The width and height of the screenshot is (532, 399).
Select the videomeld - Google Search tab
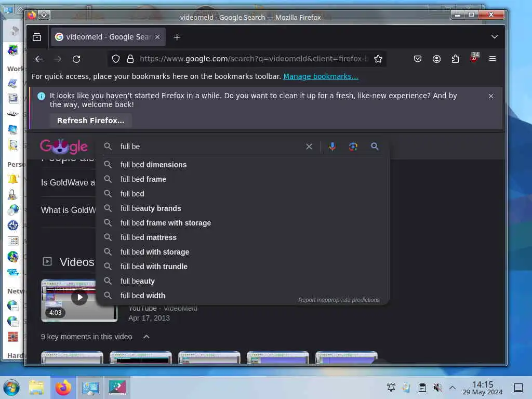tap(108, 37)
